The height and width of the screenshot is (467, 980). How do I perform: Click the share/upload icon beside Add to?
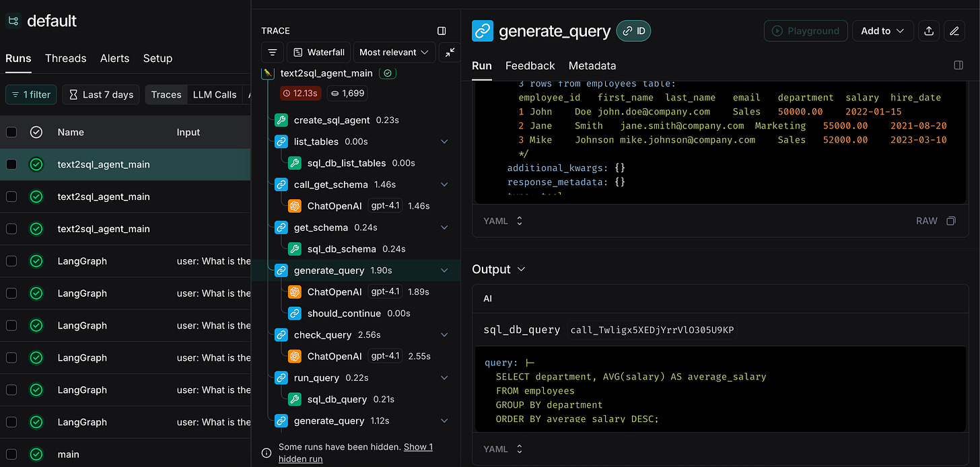click(929, 31)
